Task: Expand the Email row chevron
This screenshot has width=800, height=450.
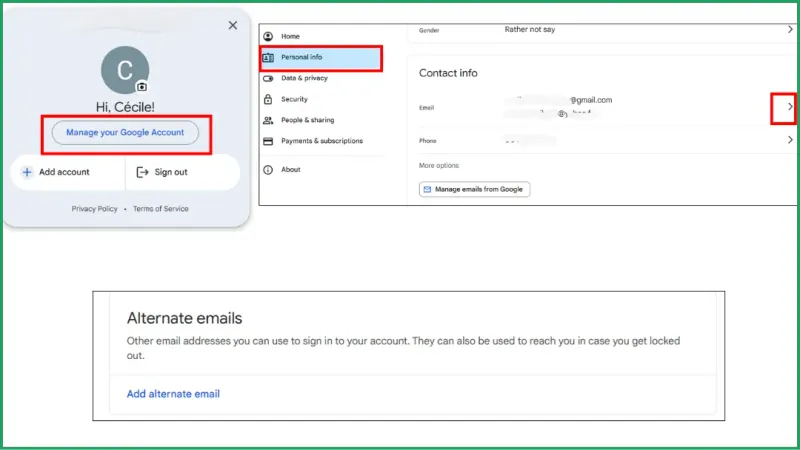Action: [x=790, y=107]
